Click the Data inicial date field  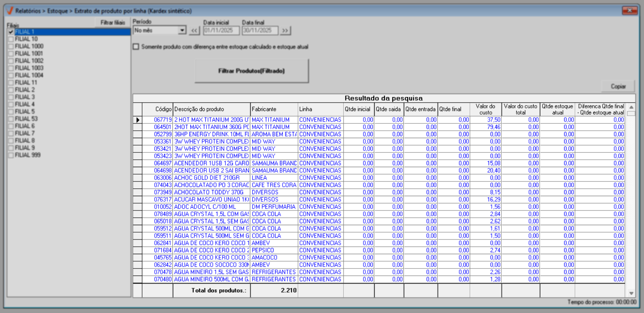[221, 31]
